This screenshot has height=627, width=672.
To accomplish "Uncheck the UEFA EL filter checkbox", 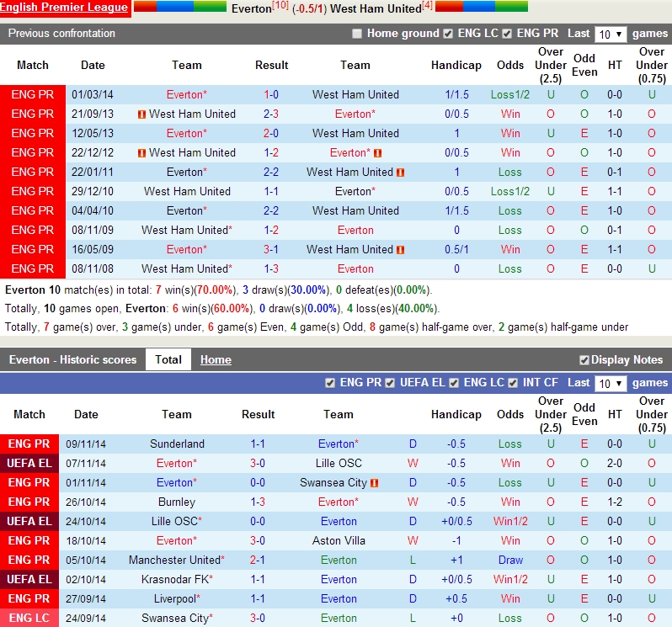I will point(390,383).
